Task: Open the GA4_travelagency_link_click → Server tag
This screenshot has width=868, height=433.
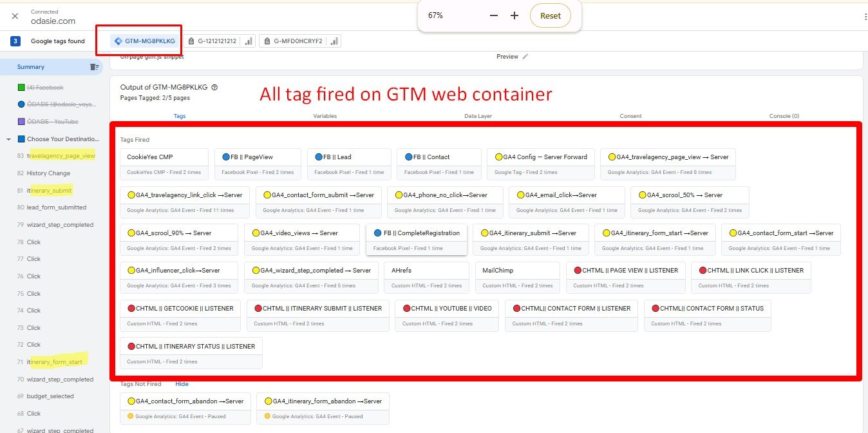Action: [185, 202]
